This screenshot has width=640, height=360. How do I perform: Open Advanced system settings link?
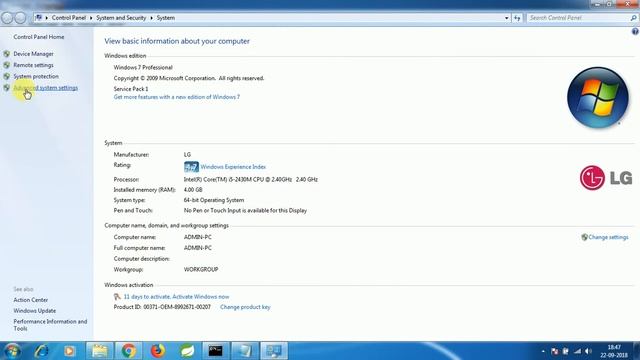[x=46, y=88]
